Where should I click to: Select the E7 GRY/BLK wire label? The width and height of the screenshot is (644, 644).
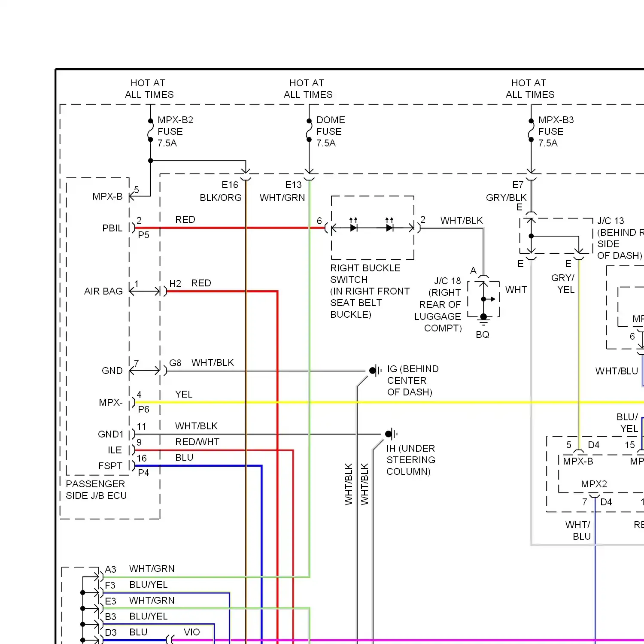506,191
